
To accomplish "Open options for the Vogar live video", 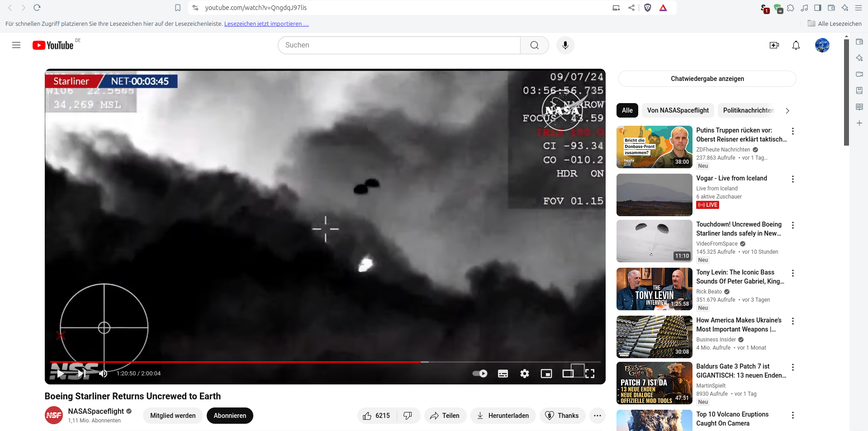I will point(792,179).
